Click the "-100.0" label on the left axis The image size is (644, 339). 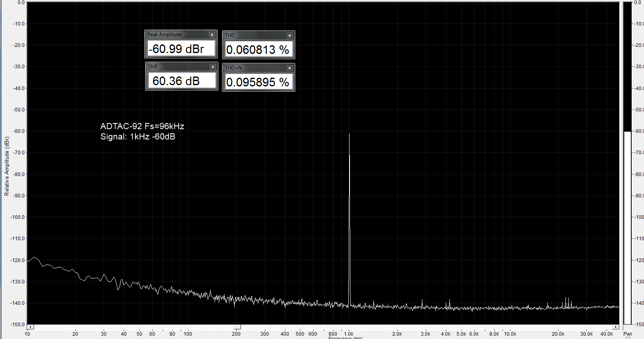click(17, 217)
